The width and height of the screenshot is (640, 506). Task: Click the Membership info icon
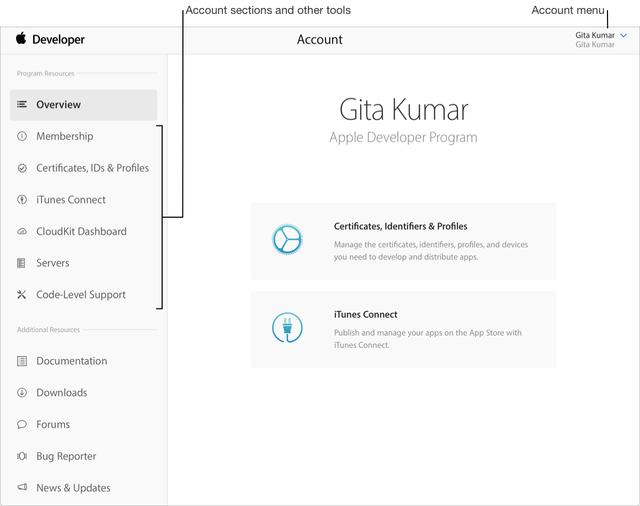[22, 136]
